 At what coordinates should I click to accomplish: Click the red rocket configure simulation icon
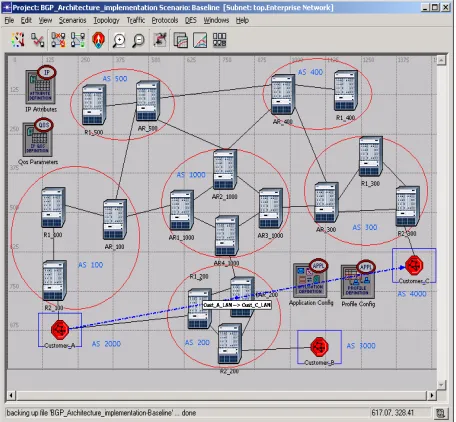point(98,41)
